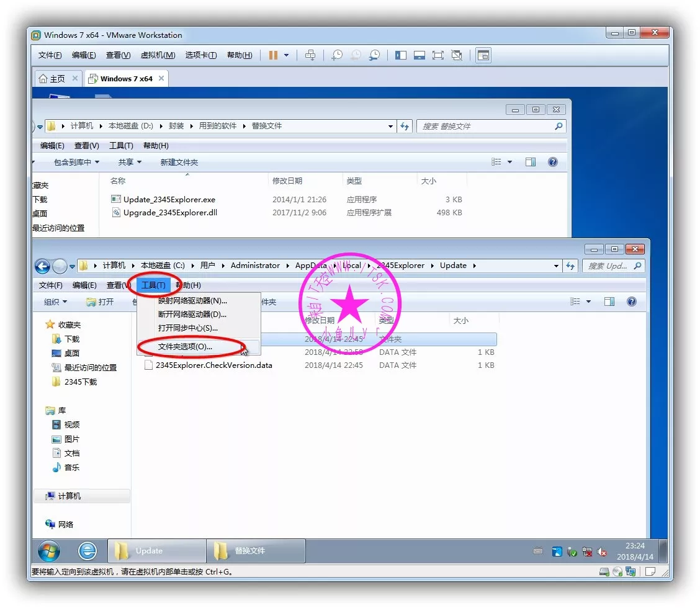Select the Update_2345Explorer.exe file
The height and width of the screenshot is (608, 700).
(169, 200)
